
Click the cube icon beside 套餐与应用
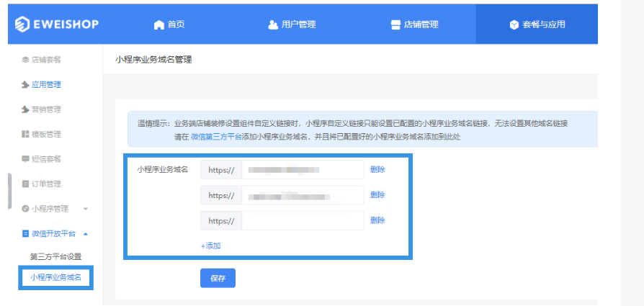(514, 25)
